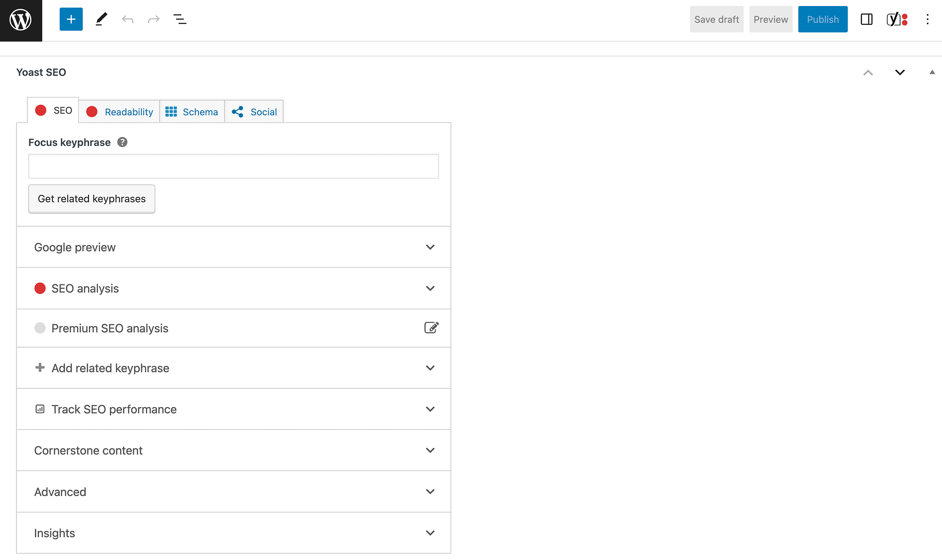Open the Focus keyphrase help tooltip
942x560 pixels.
point(122,142)
